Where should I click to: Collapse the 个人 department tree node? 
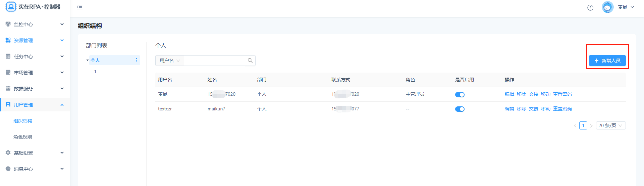[88, 60]
